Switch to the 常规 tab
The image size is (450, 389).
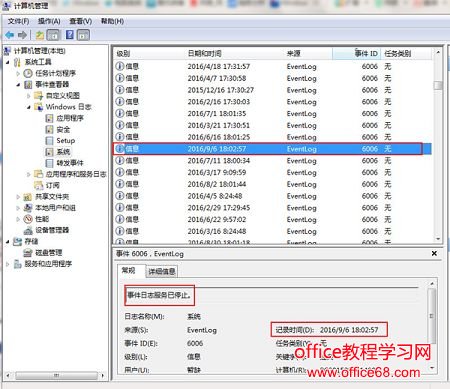[129, 270]
